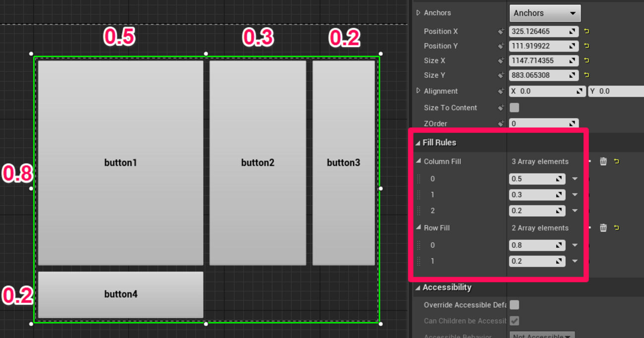The image size is (644, 338).
Task: Click the keyframe icon beside Alignment
Action: (x=501, y=91)
